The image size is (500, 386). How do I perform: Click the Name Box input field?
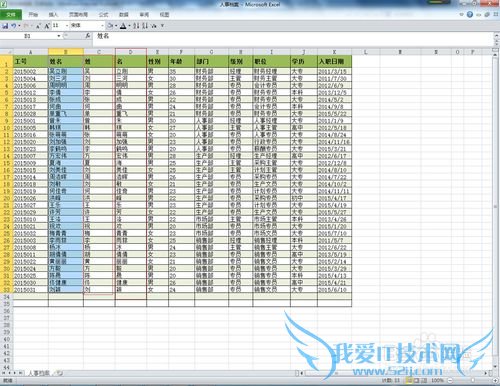pyautogui.click(x=28, y=36)
